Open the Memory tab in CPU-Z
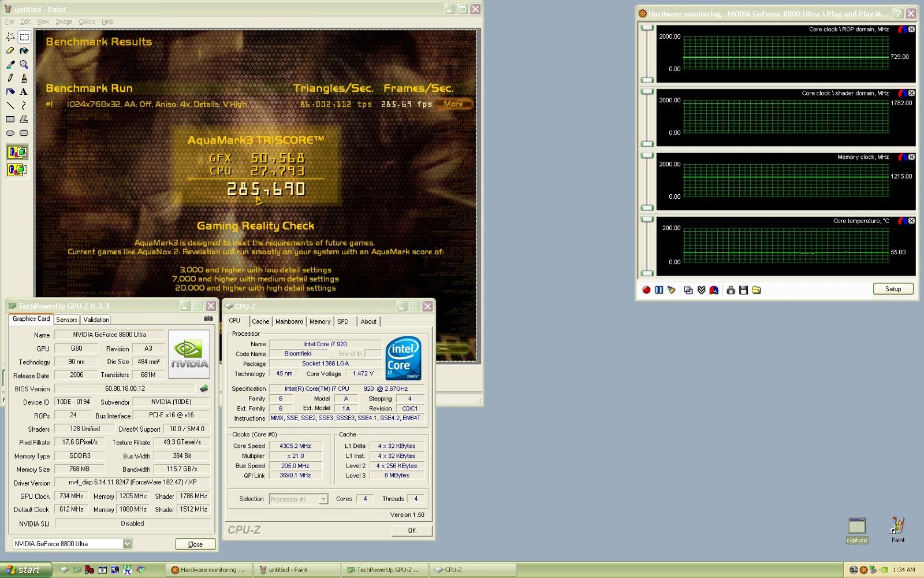The height and width of the screenshot is (578, 924). pos(320,321)
